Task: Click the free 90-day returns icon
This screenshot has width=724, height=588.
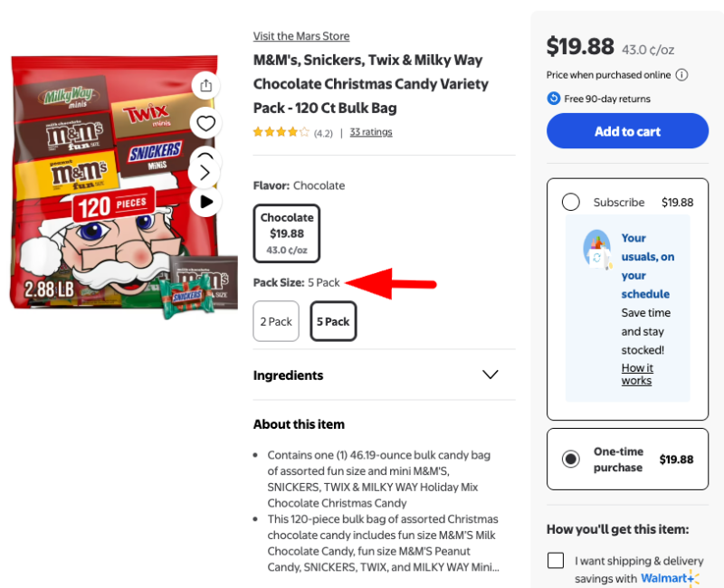Action: 554,99
